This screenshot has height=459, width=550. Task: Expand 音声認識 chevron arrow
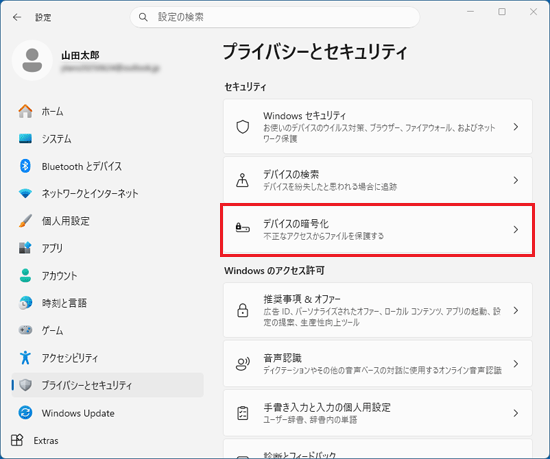point(515,364)
